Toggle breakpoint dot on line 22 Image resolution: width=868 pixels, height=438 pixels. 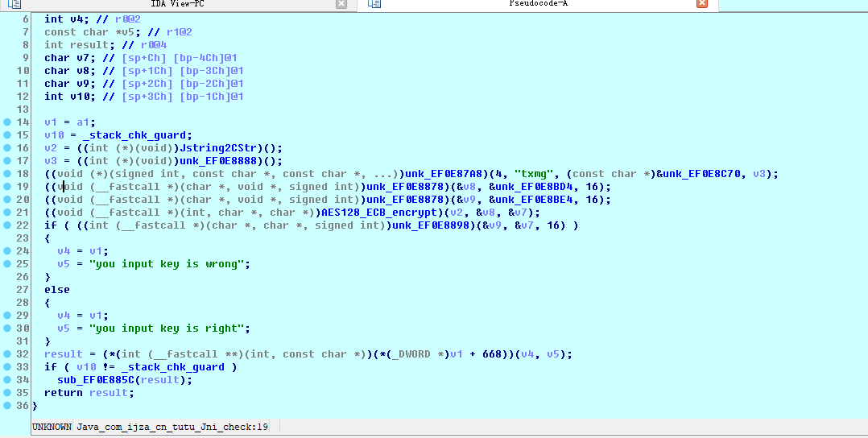click(7, 225)
